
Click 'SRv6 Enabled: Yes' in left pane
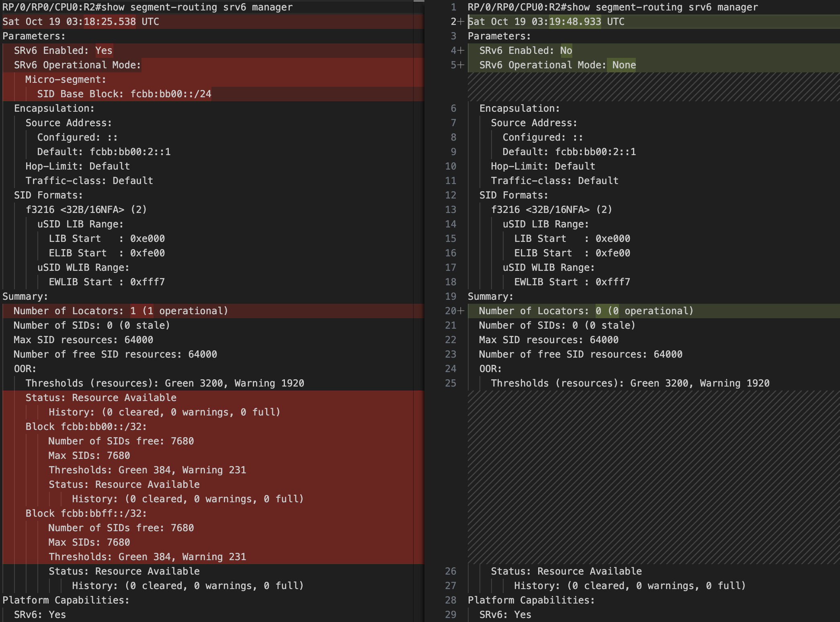[63, 51]
